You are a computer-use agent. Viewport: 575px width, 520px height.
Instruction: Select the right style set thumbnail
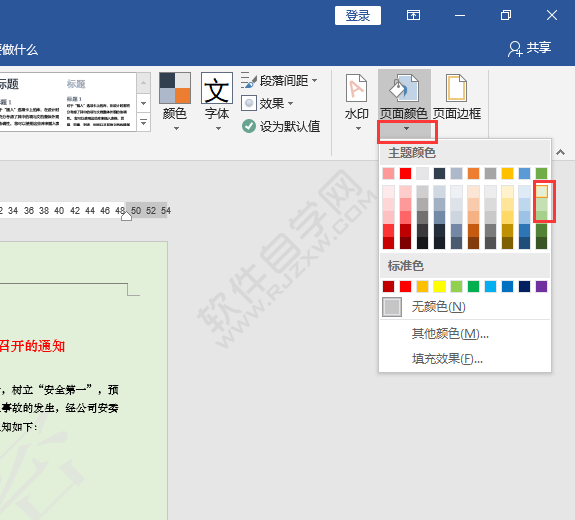[x=98, y=102]
